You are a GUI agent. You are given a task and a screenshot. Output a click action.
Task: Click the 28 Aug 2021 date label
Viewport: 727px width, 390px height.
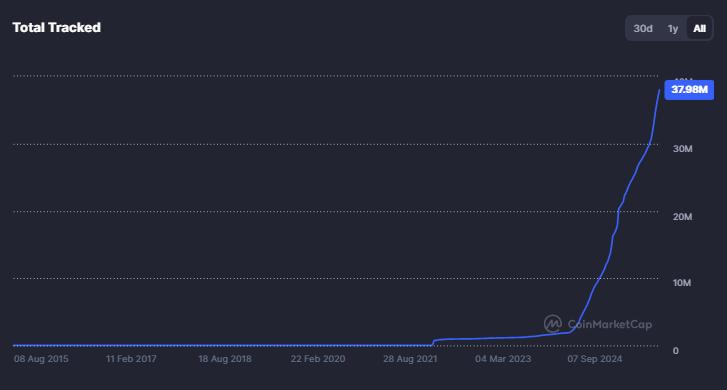[410, 359]
